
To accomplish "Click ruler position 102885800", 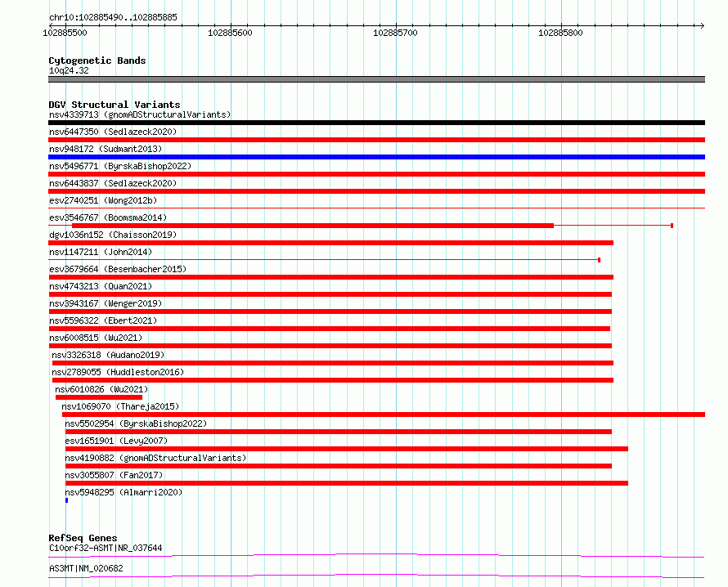I will 560,33.
